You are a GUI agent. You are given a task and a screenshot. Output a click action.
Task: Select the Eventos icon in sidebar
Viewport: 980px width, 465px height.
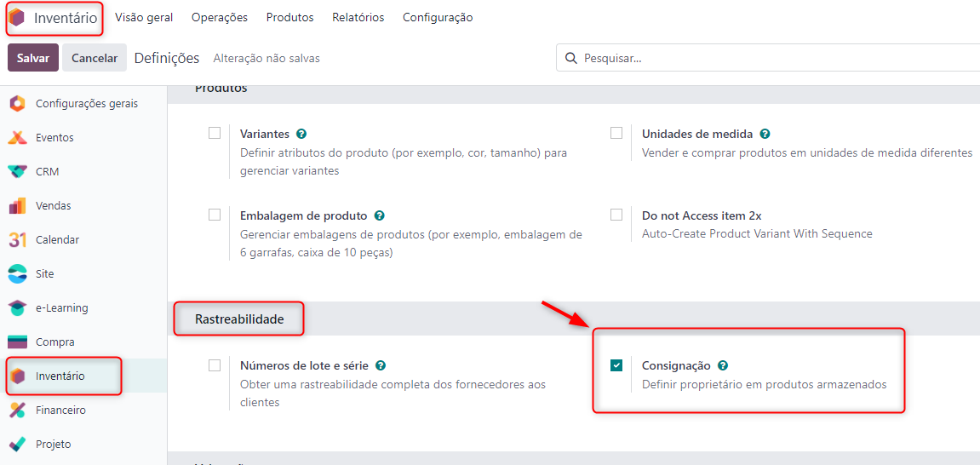coord(18,137)
